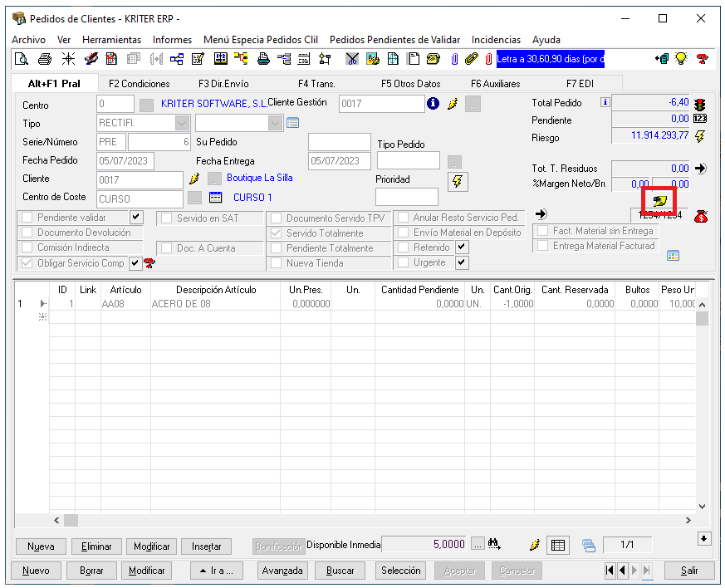The image size is (725, 588).
Task: Open the 'Ir a...' navigation button
Action: tap(217, 571)
